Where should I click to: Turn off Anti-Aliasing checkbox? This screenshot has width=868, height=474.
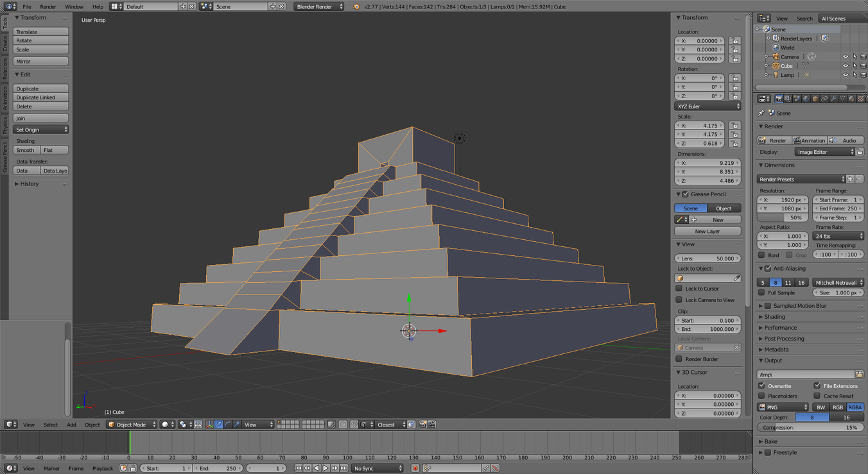click(768, 269)
